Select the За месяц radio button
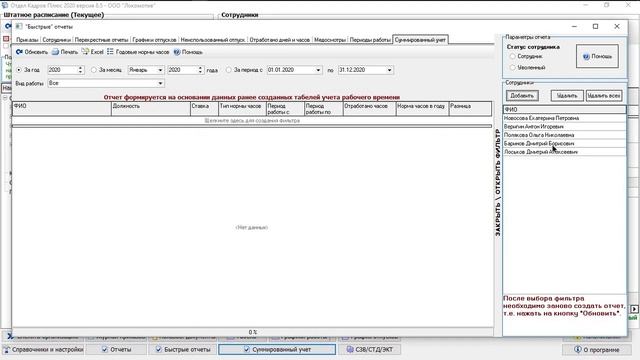This screenshot has height=360, width=640. point(94,70)
